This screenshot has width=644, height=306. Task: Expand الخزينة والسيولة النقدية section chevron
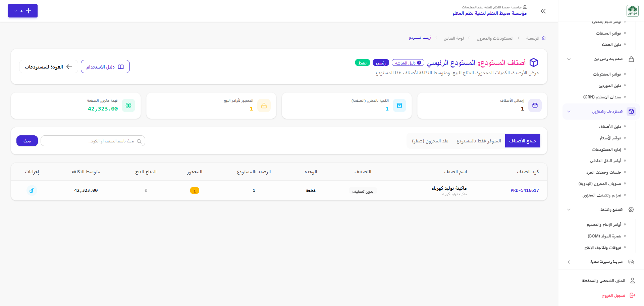pyautogui.click(x=569, y=262)
